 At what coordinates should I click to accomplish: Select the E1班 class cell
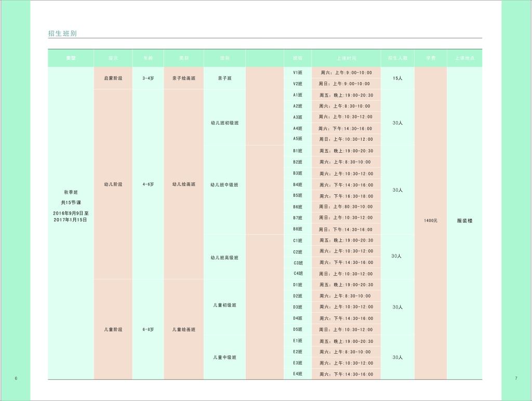298,341
